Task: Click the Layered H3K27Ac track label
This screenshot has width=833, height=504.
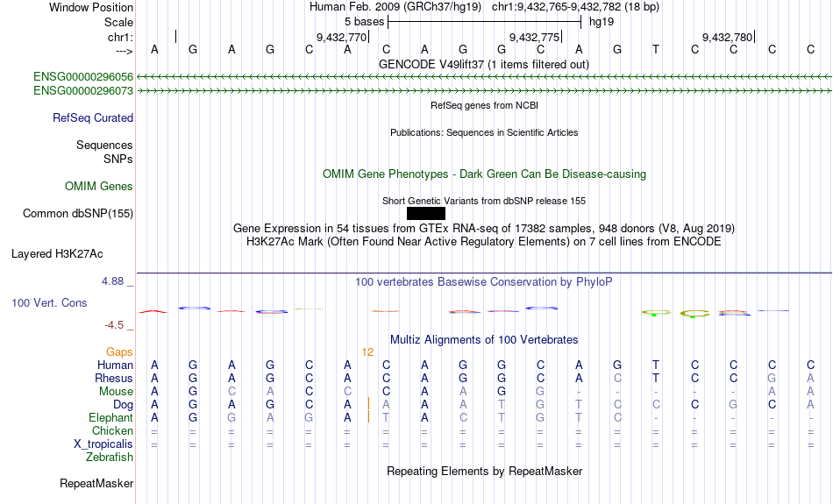Action: point(57,254)
